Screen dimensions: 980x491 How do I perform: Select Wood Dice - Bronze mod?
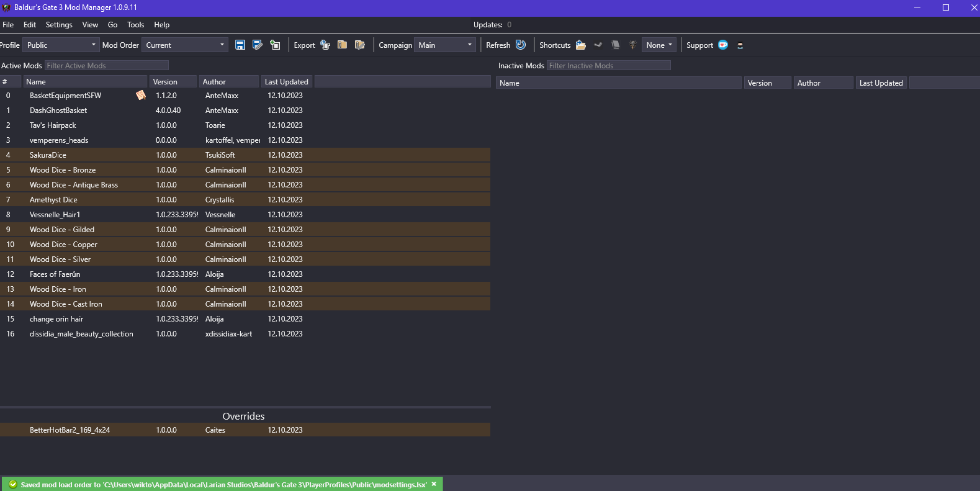tap(245, 169)
